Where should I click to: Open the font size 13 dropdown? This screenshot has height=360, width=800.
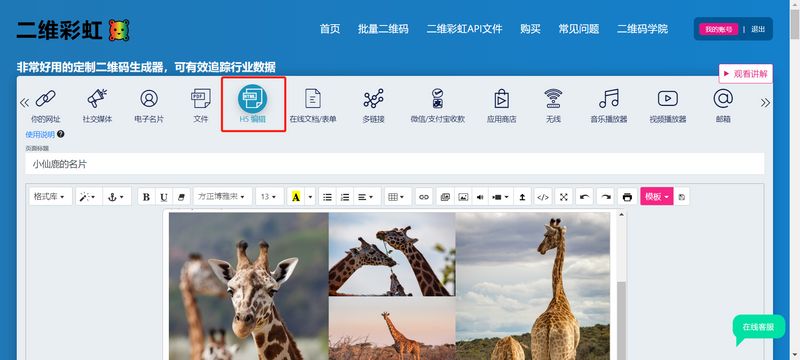[269, 196]
